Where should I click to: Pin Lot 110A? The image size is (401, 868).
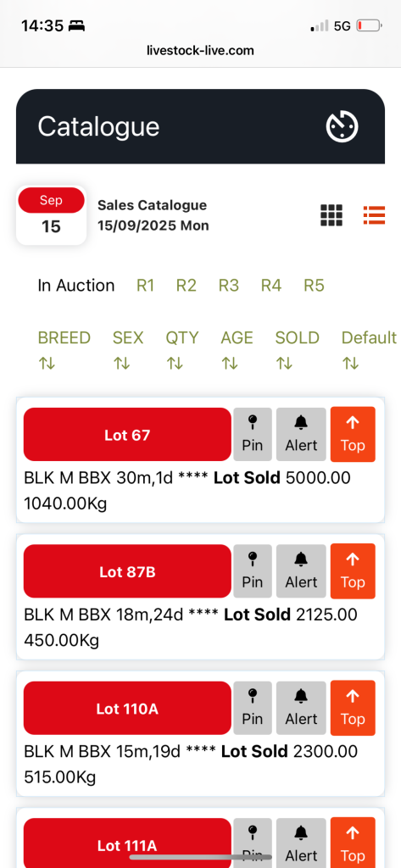coord(253,708)
